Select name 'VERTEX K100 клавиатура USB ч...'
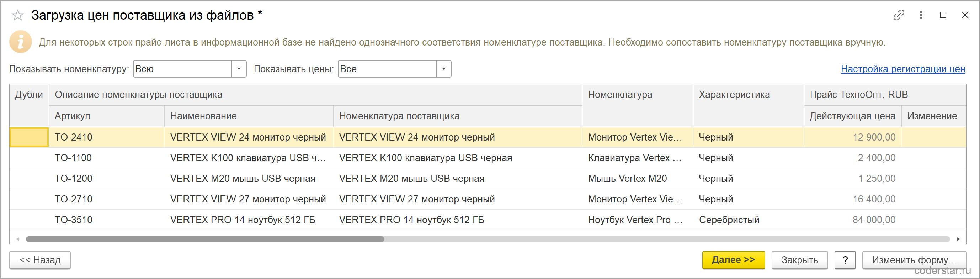980x279 pixels. (x=249, y=158)
